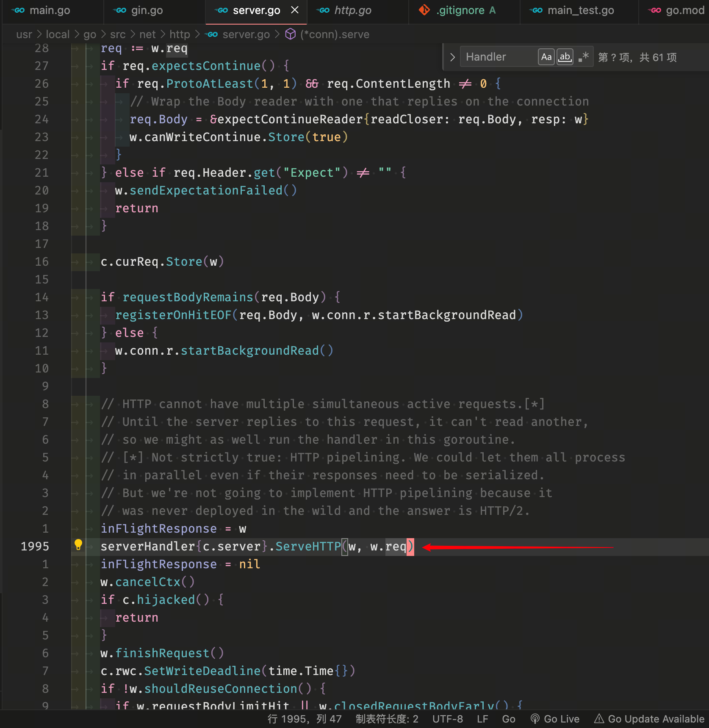Image resolution: width=709 pixels, height=728 pixels.
Task: Click the Go icon on go.mod tab
Action: tap(655, 11)
